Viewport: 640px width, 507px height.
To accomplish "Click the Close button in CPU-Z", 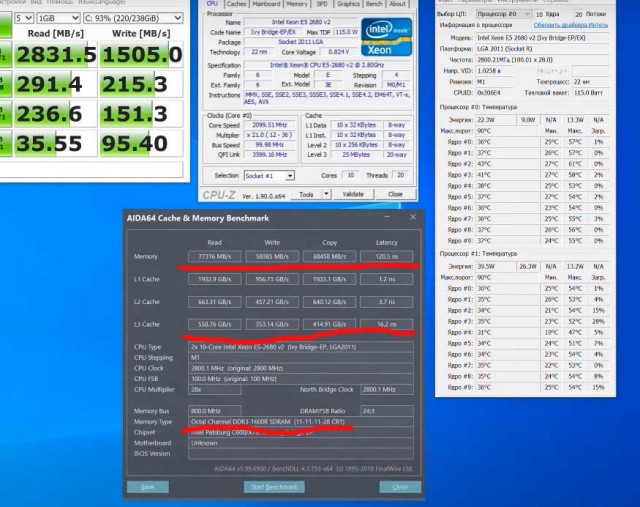I will pos(395,194).
